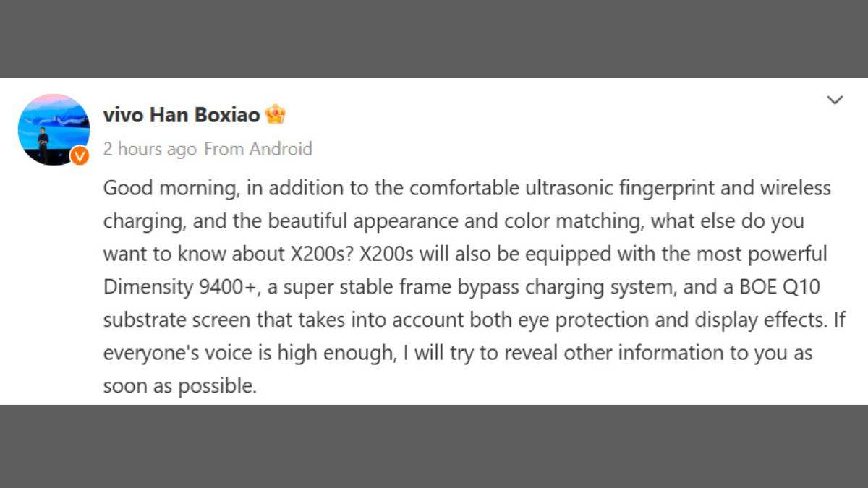868x488 pixels.
Task: Open vivo Han Boxiao's profile avatar
Action: (53, 129)
